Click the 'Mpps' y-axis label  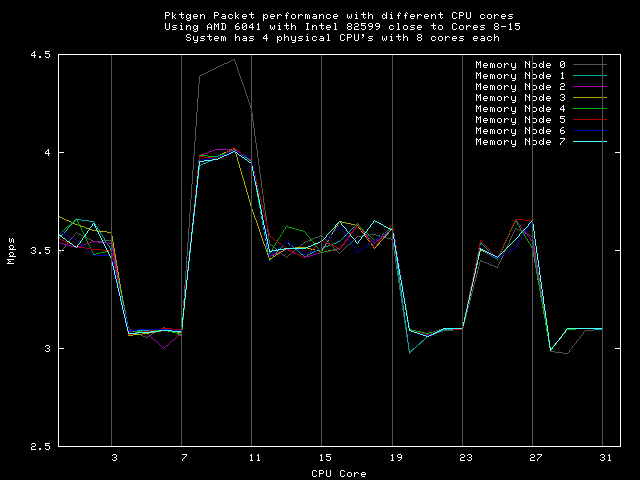point(11,251)
